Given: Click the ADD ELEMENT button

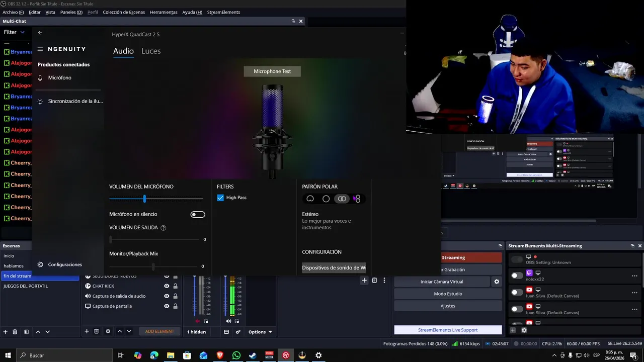Looking at the screenshot, I should pyautogui.click(x=159, y=331).
